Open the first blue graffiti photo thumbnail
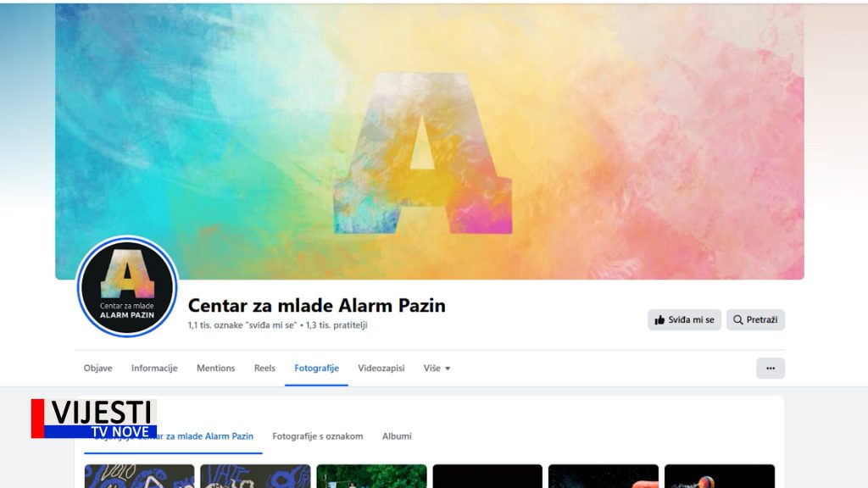Viewport: 868px width, 488px height. (140, 476)
